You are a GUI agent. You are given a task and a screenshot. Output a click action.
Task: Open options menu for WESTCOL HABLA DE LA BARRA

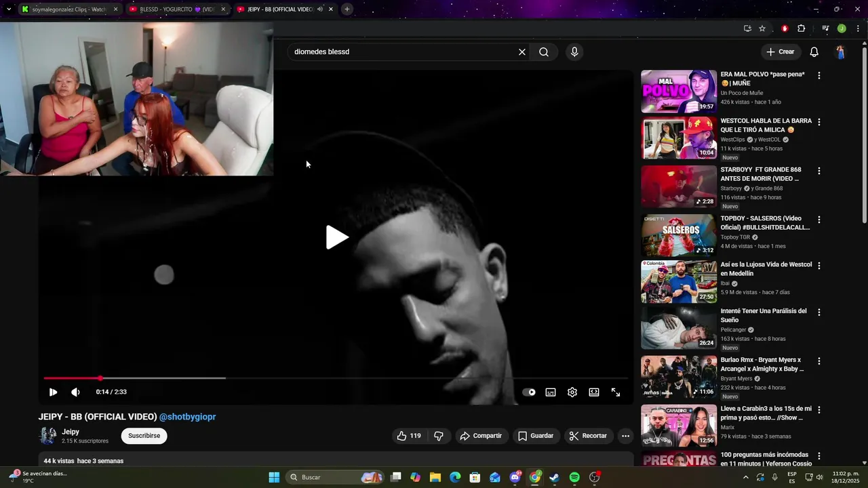point(818,123)
